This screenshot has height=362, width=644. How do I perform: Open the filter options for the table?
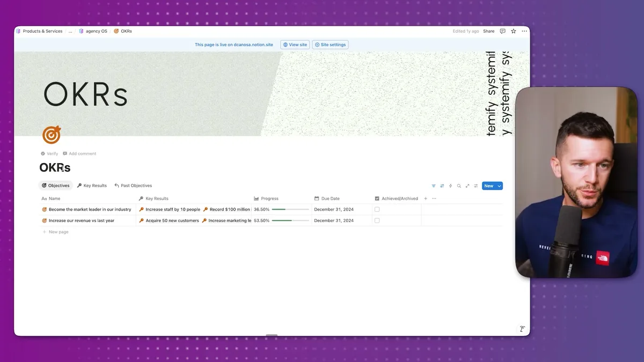(x=434, y=186)
